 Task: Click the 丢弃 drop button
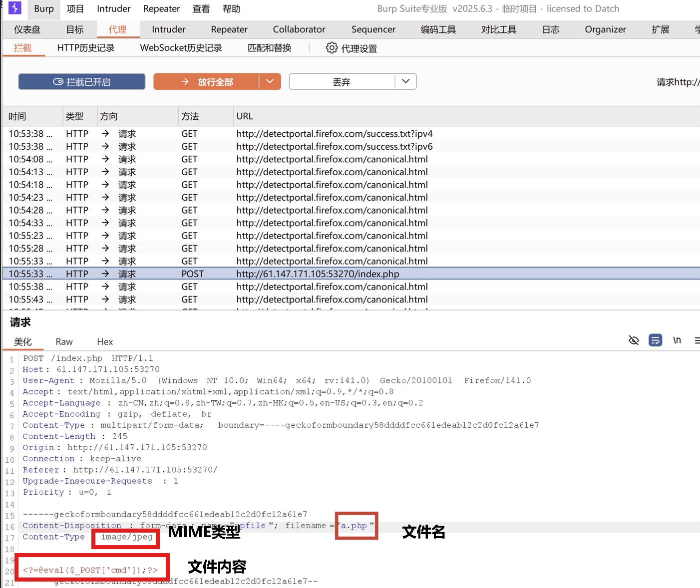click(x=342, y=82)
